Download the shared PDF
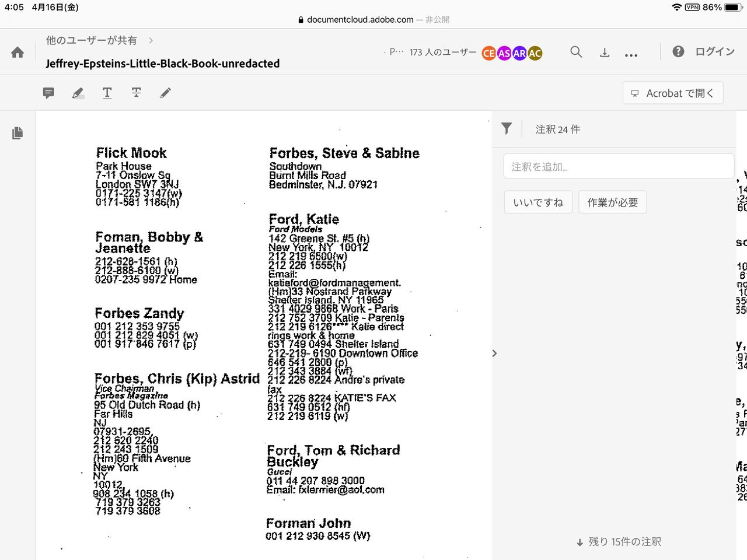This screenshot has width=747, height=560. (605, 52)
